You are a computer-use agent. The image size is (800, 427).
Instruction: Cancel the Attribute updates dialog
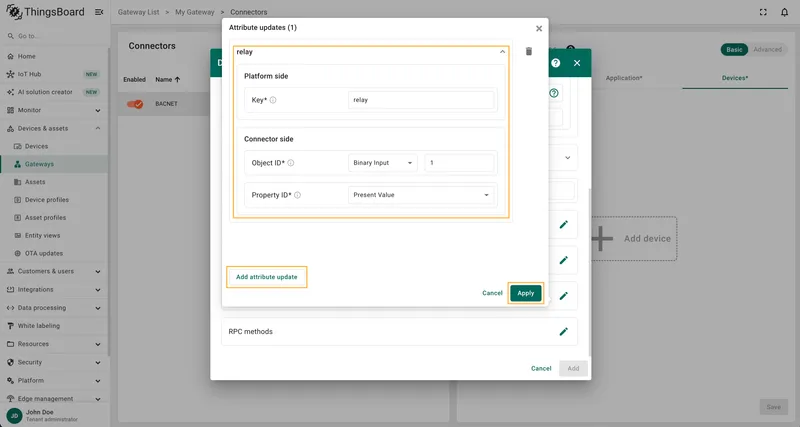[492, 293]
